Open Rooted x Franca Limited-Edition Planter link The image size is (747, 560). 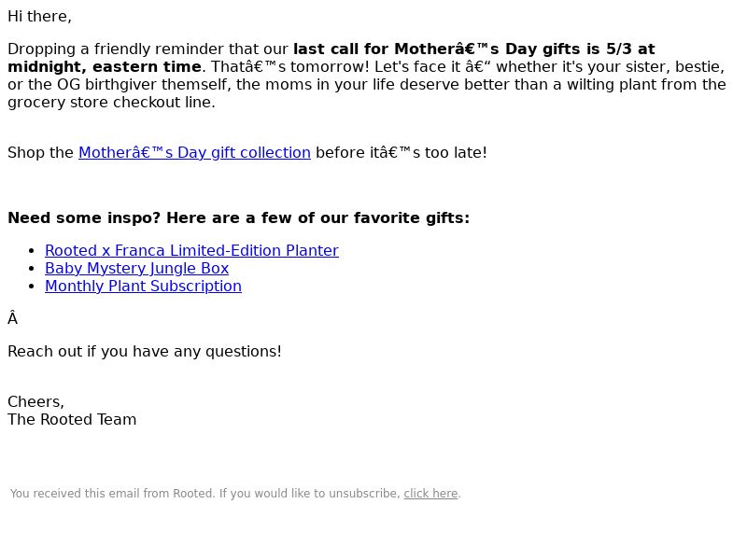(x=191, y=250)
